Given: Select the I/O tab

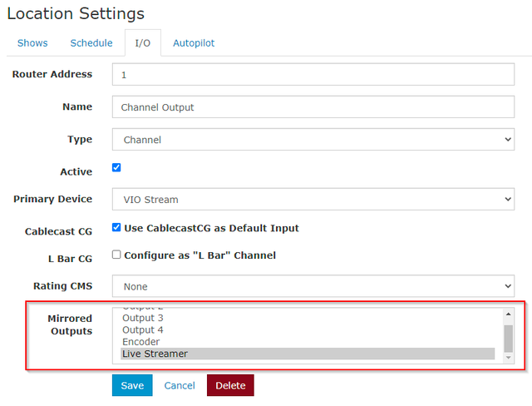Looking at the screenshot, I should click(x=143, y=43).
